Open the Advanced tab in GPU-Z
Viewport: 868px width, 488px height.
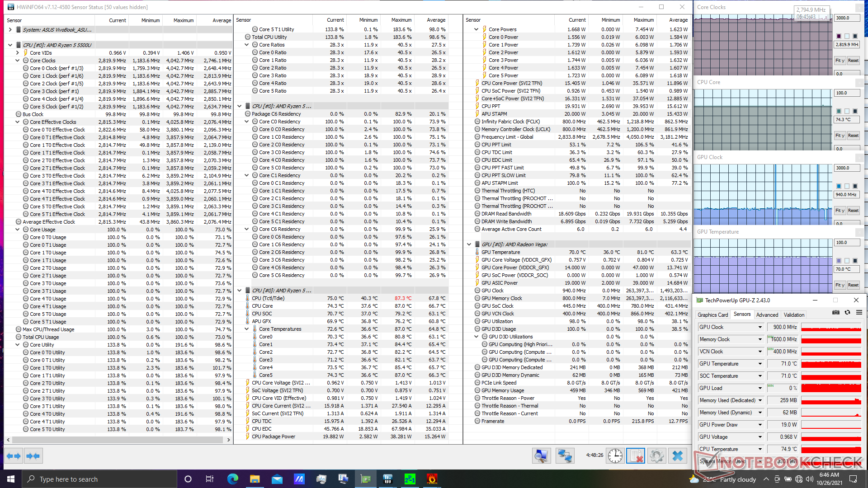pos(767,315)
